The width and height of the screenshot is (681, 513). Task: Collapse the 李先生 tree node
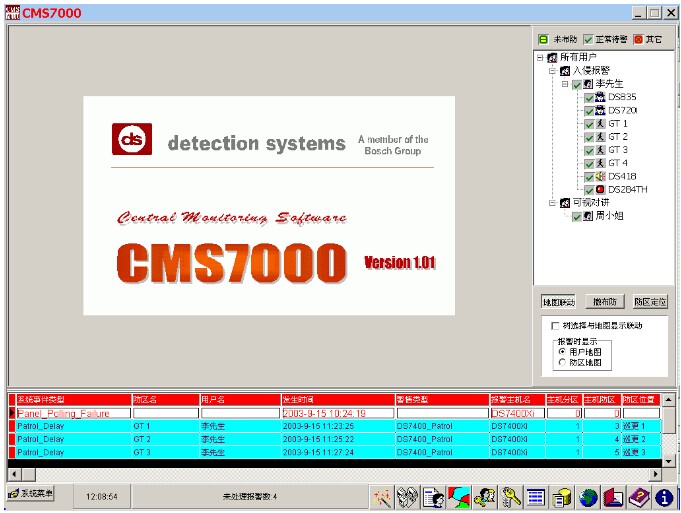[565, 84]
